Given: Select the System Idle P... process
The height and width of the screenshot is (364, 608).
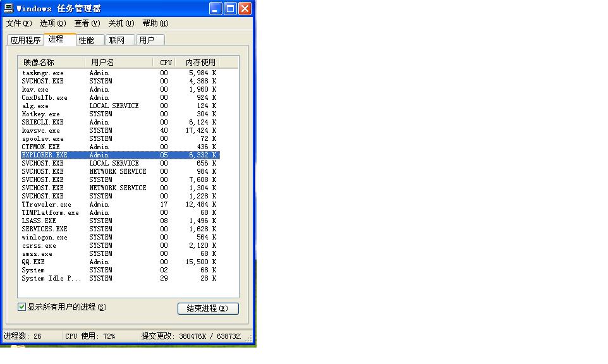Looking at the screenshot, I should (119, 278).
